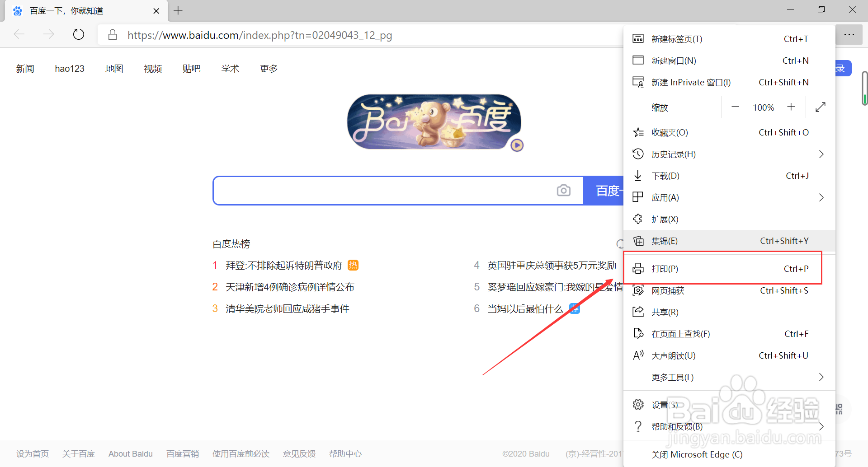Screen dimensions: 868x467
Task: Open the 地图 link
Action: click(x=114, y=69)
